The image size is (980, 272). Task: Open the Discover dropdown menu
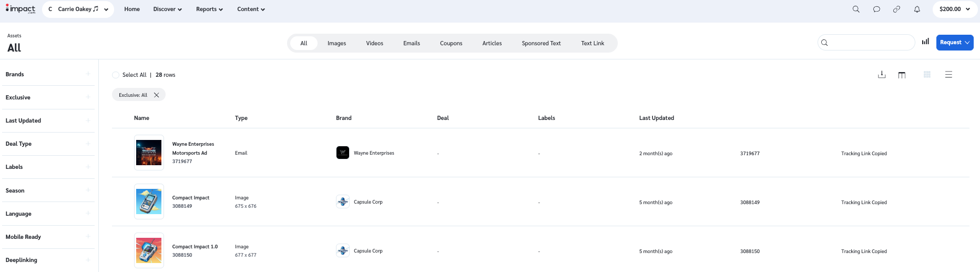pos(167,9)
